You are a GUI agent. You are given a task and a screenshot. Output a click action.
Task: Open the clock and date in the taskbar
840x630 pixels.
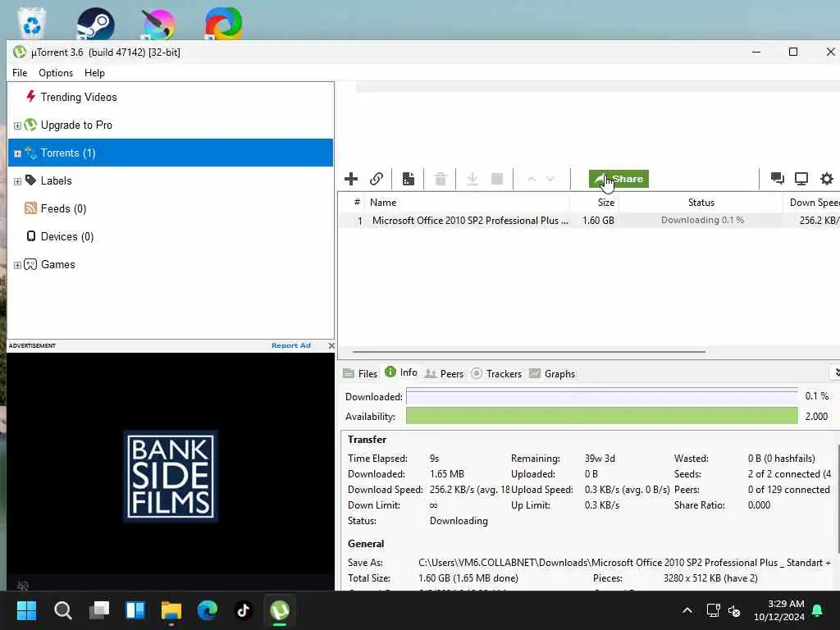pyautogui.click(x=779, y=610)
